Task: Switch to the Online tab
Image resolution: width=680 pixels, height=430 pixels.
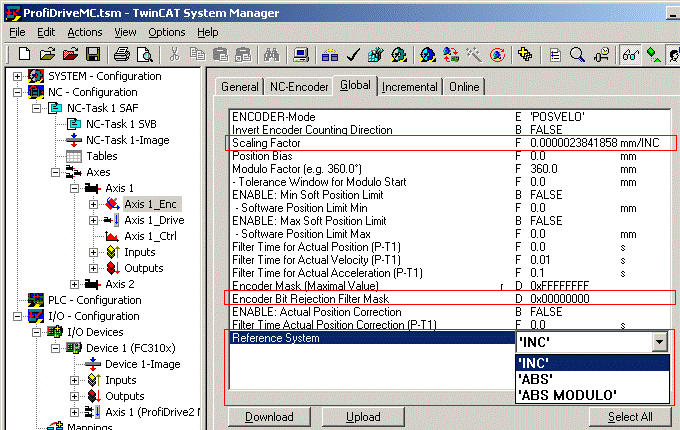Action: (464, 87)
